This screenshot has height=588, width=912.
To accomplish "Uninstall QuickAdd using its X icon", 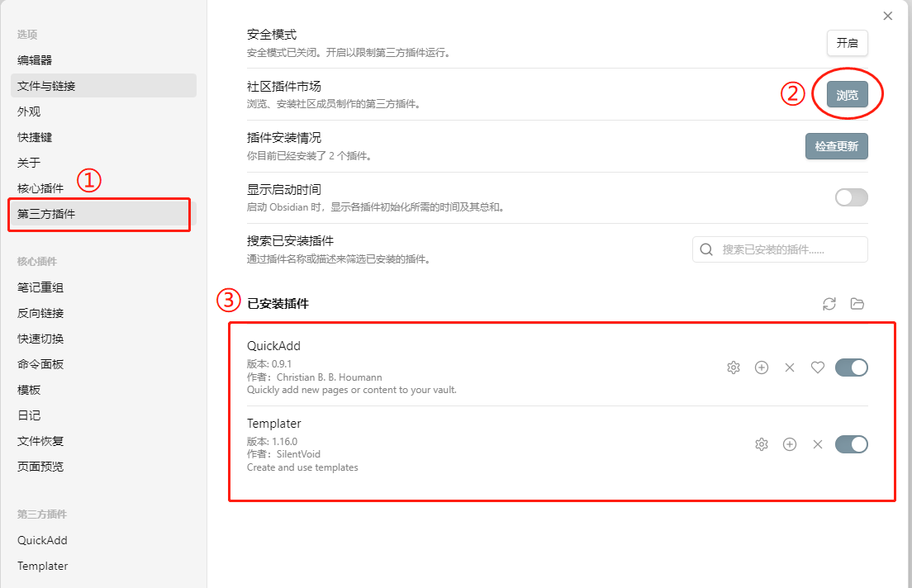I will pyautogui.click(x=790, y=367).
